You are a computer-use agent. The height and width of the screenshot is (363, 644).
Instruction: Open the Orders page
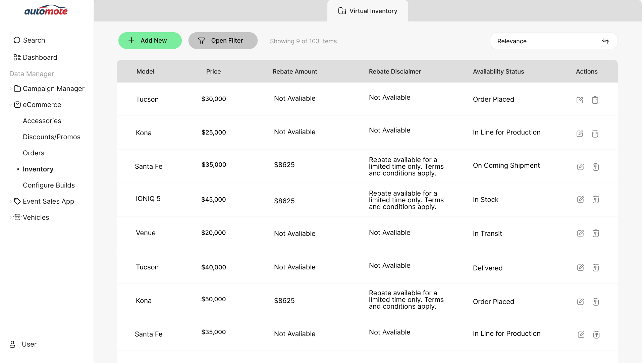point(33,153)
